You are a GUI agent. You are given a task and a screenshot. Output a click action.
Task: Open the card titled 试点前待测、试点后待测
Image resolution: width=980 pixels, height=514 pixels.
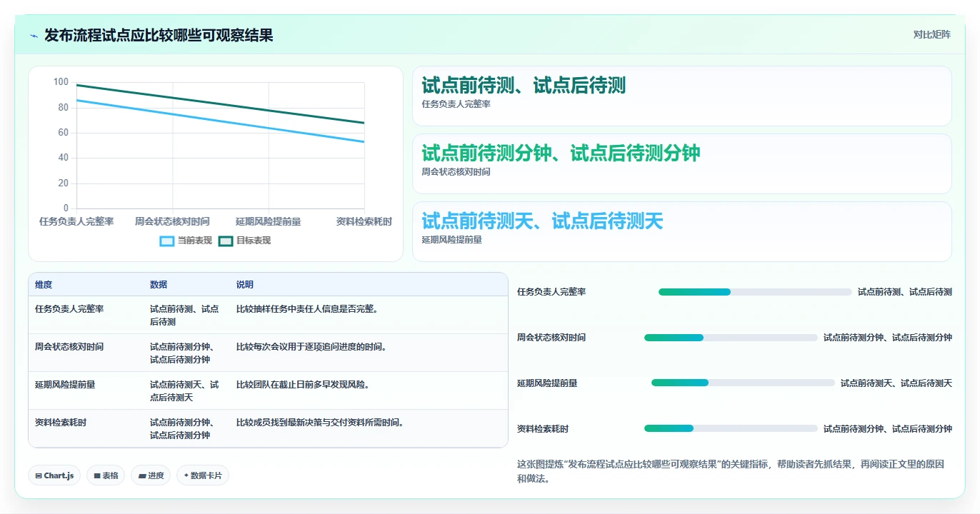point(682,96)
